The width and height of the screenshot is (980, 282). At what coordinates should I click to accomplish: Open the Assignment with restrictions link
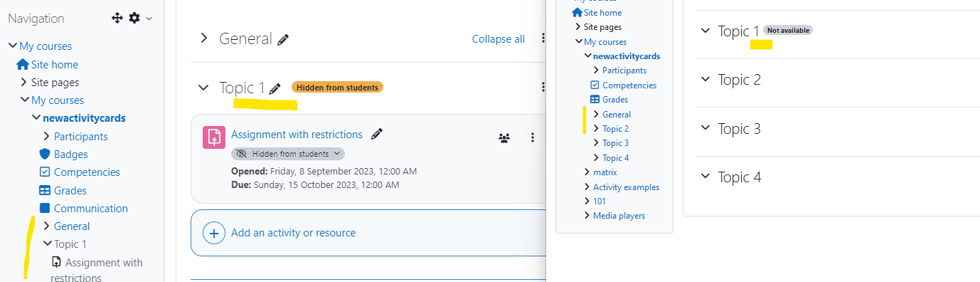[x=297, y=135]
